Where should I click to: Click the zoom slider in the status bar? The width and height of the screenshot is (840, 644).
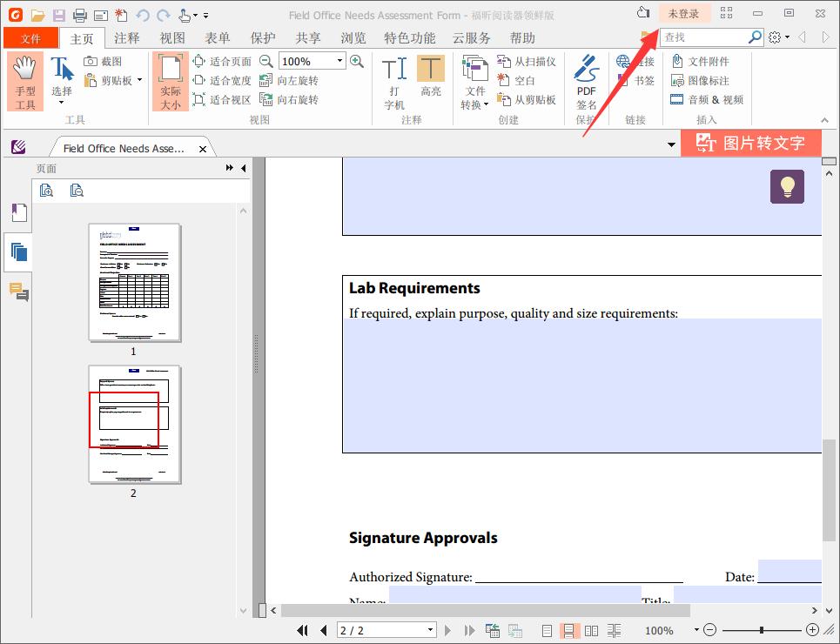point(762,630)
